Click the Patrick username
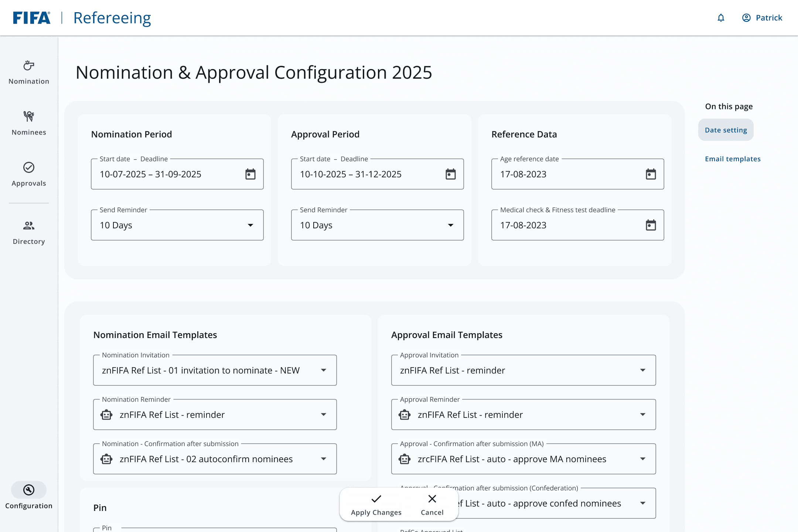Image resolution: width=798 pixels, height=532 pixels. [769, 18]
